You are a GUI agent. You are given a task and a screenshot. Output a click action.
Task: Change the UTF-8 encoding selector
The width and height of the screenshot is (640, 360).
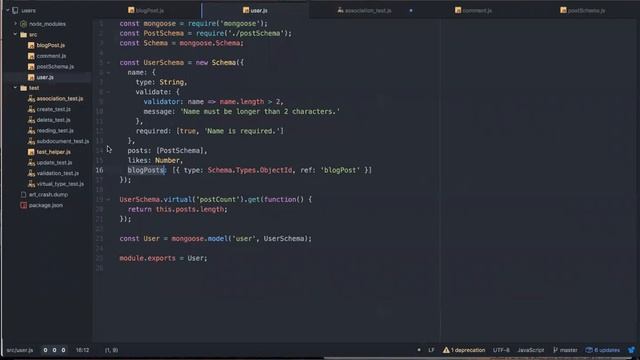pyautogui.click(x=501, y=350)
